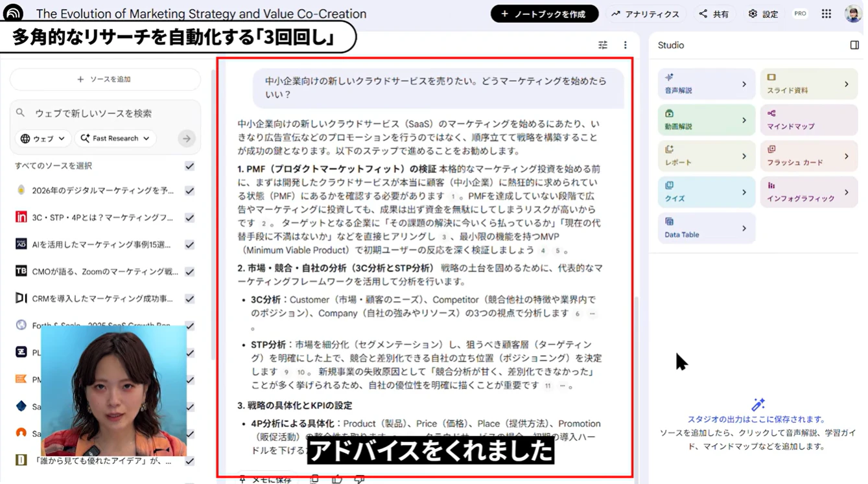Uncheck the CMOが語る、Zoom source checkbox

[190, 271]
